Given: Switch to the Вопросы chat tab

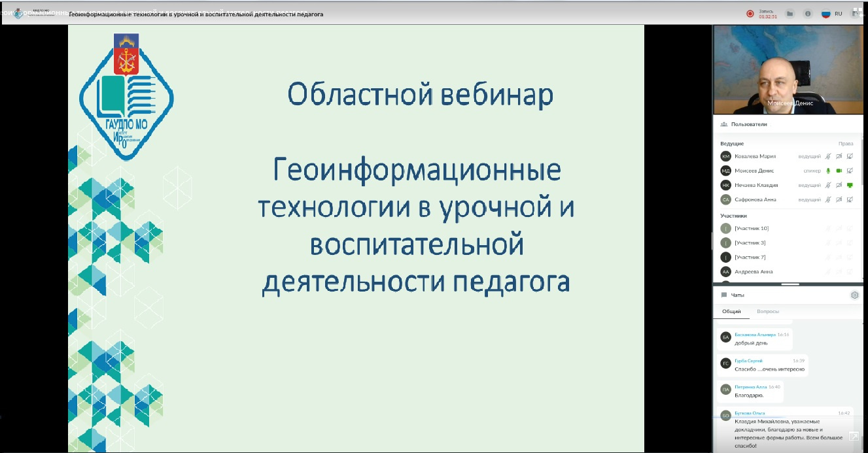Looking at the screenshot, I should (768, 311).
